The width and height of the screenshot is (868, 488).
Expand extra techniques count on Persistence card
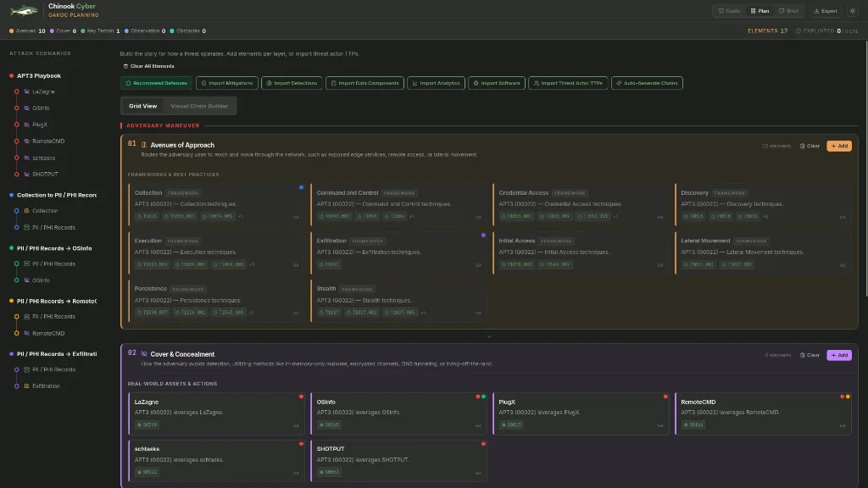point(251,313)
